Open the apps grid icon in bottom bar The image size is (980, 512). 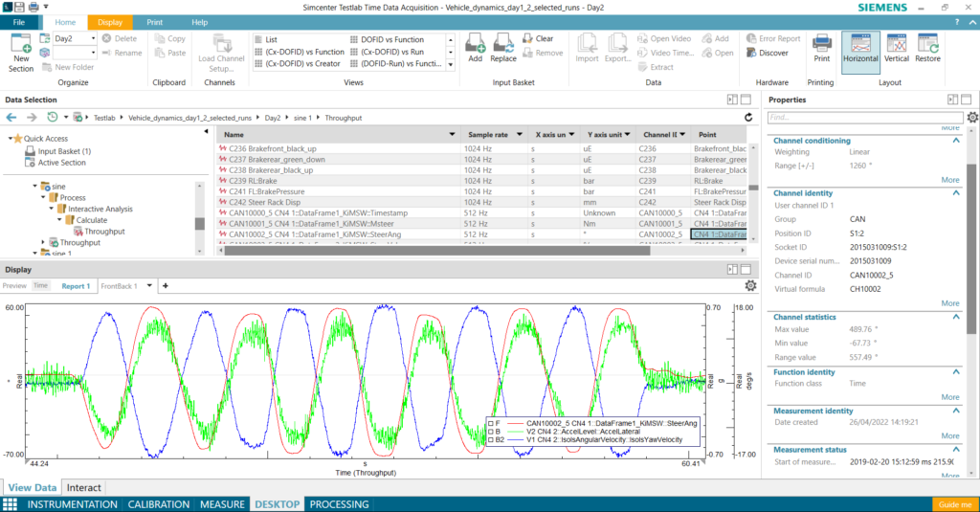(x=10, y=504)
